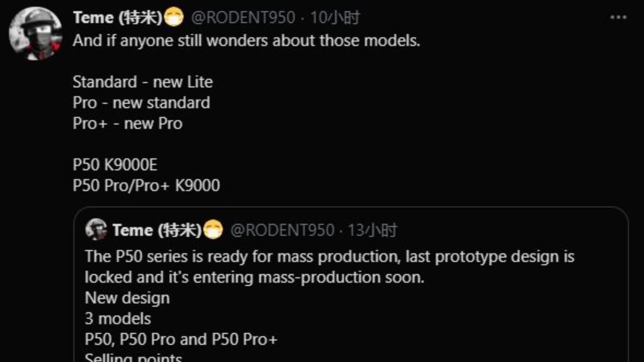This screenshot has width=644, height=362.
Task: Click the @RODENT950 handle on the main tweet
Action: point(243,17)
